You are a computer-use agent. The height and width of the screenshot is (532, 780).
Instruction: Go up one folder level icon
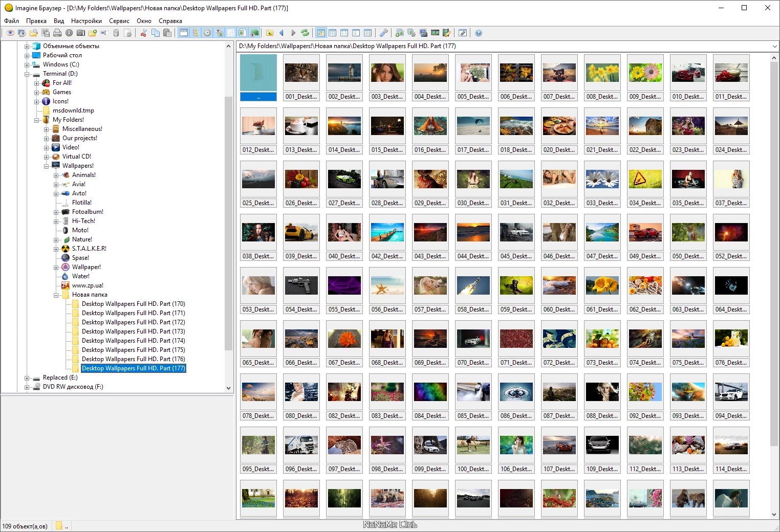coord(270,33)
